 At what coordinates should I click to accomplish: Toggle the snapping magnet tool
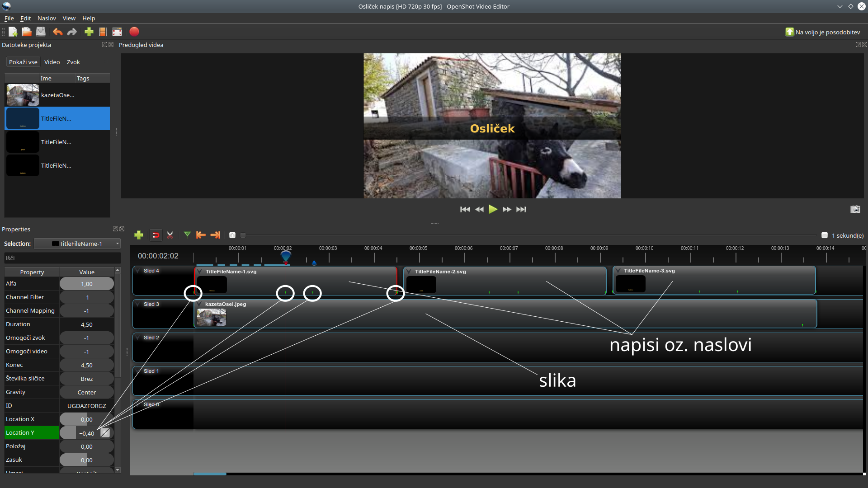(156, 235)
